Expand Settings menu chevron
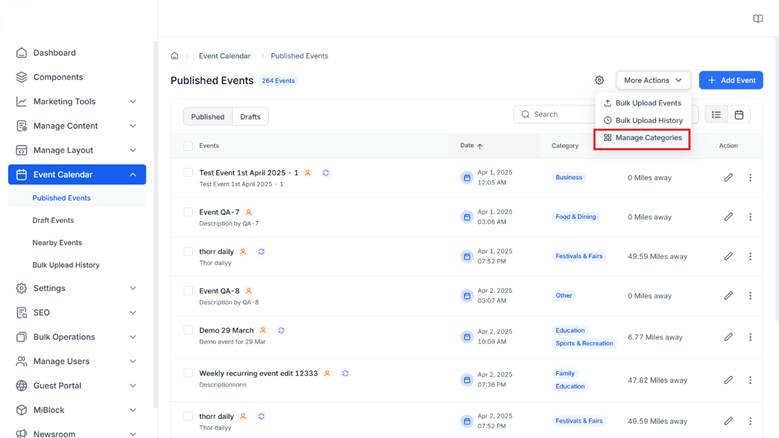The image size is (779, 438). coord(133,288)
